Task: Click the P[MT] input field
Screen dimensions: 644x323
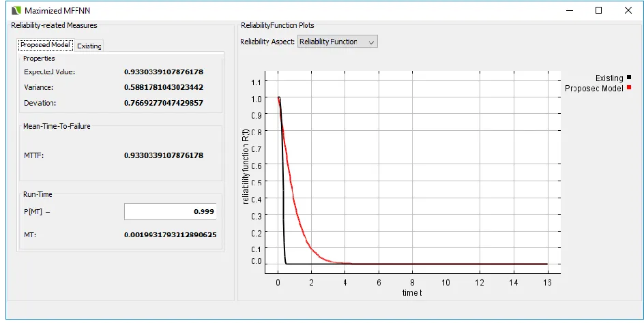Action: (x=170, y=211)
